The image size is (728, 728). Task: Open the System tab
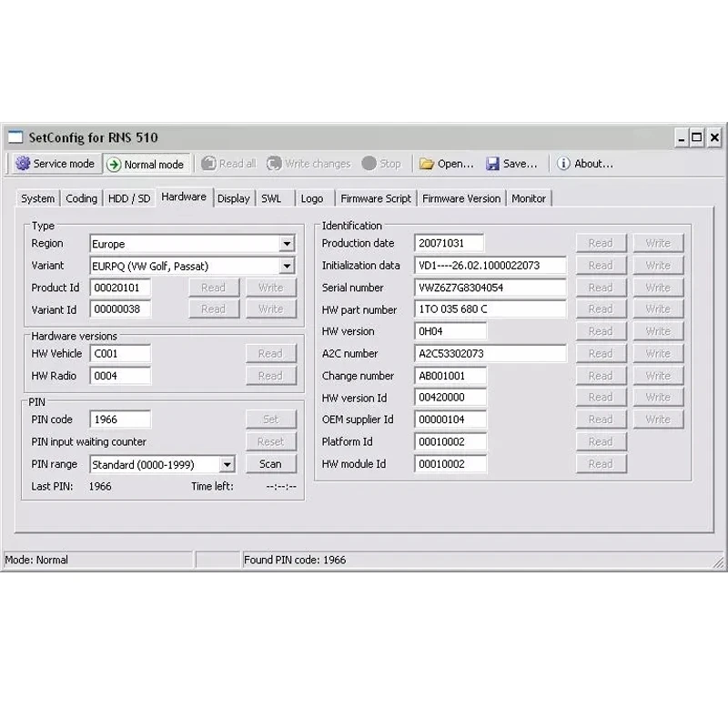click(37, 198)
